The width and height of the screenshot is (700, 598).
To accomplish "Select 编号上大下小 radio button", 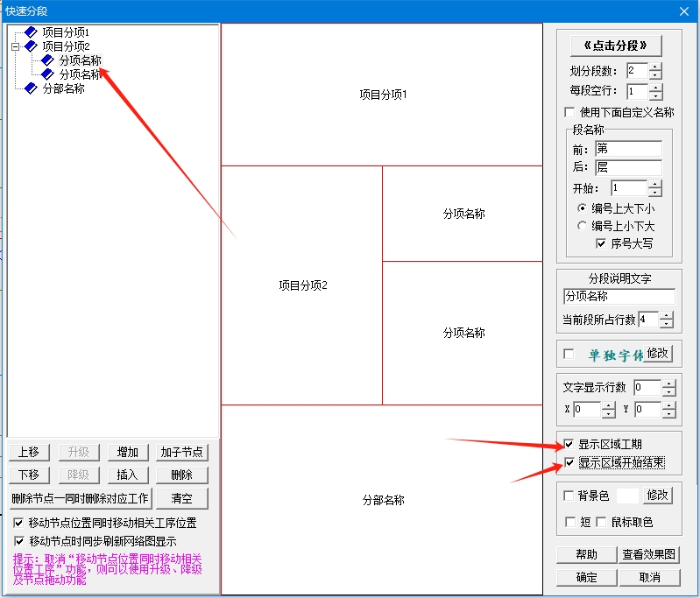I will click(582, 208).
